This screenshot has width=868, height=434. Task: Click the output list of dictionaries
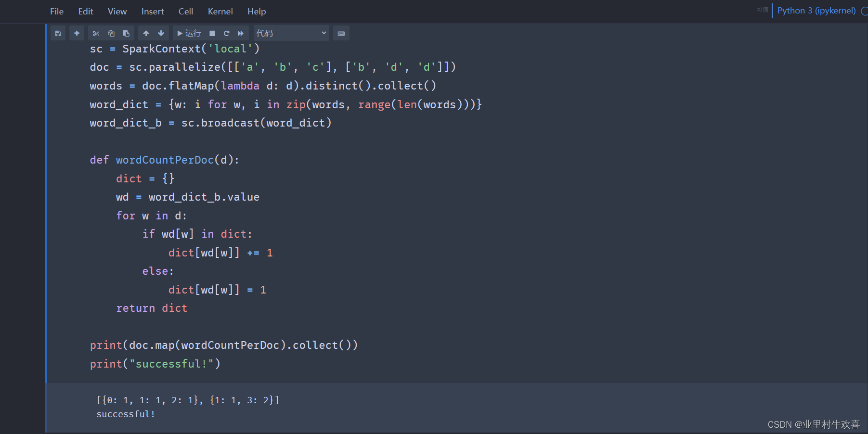(x=188, y=400)
